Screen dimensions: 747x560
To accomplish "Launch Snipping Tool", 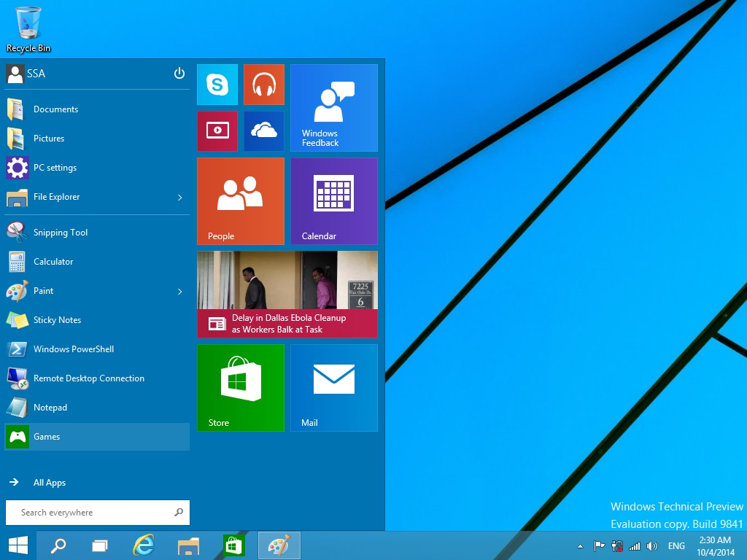I will pos(97,233).
